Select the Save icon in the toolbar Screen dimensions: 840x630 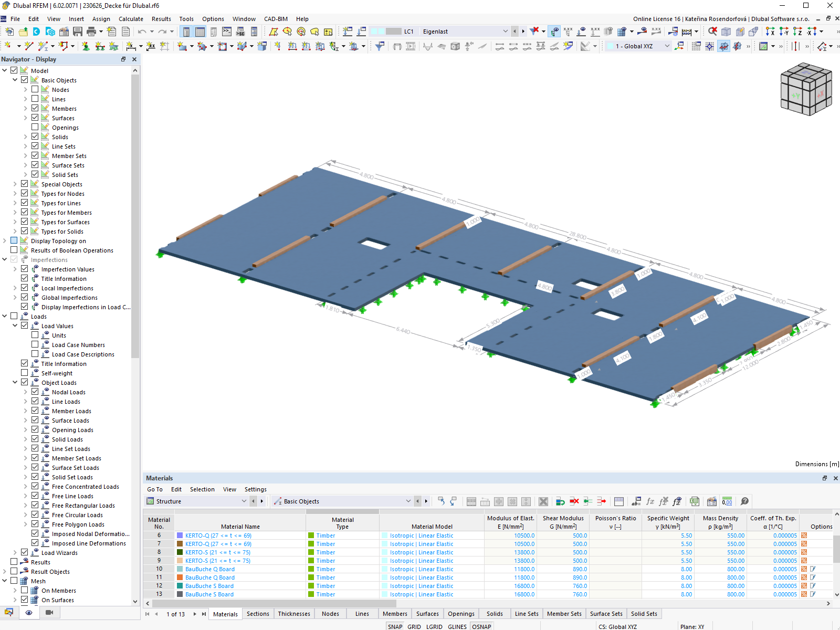pos(78,31)
